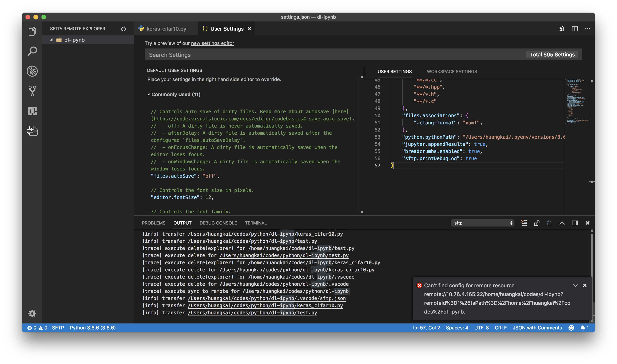Viewport: 617px width, 364px height.
Task: Open the editor More Actions menu
Action: [588, 29]
